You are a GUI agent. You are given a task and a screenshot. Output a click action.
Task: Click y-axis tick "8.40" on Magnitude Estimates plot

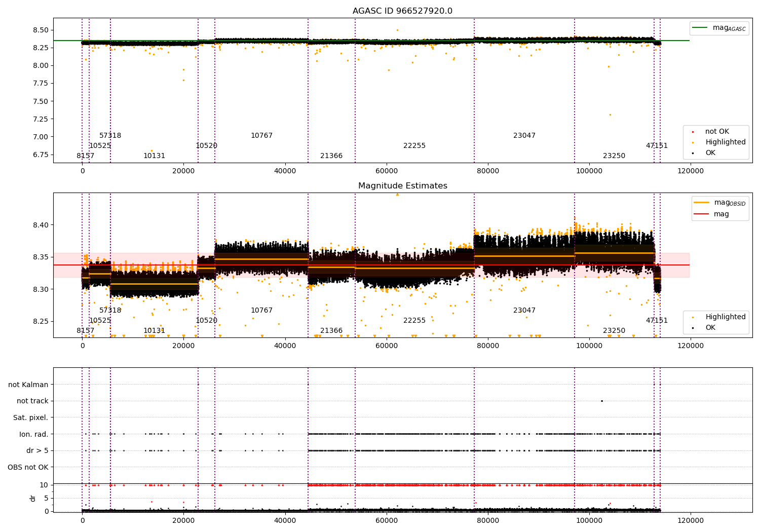click(41, 225)
